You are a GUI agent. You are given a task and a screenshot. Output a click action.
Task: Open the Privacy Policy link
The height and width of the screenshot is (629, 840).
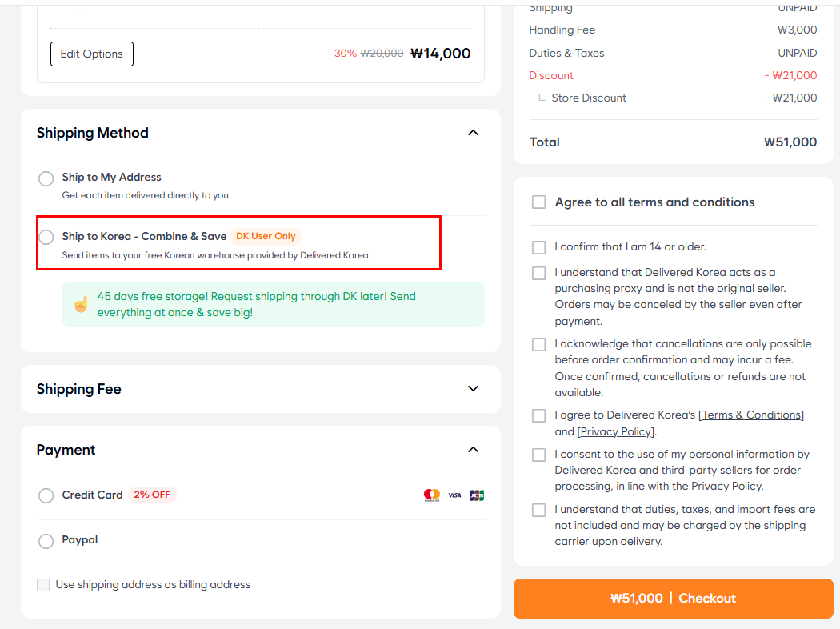point(616,431)
